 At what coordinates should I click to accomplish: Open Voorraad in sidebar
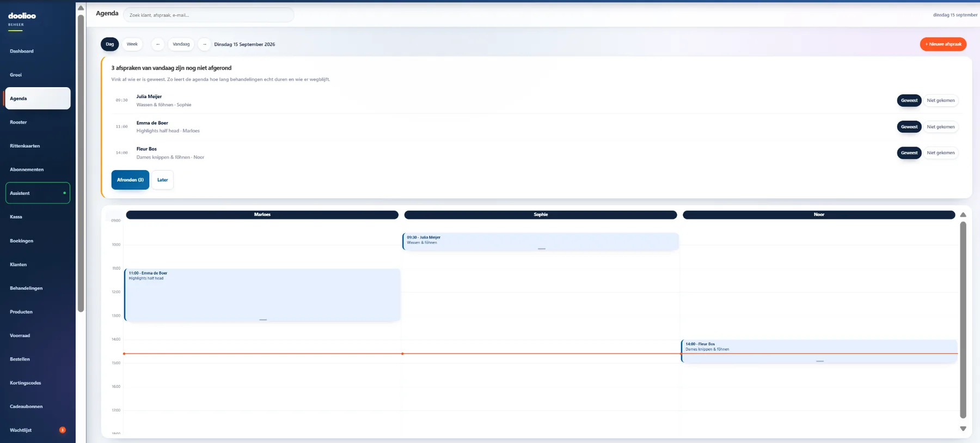(x=38, y=335)
